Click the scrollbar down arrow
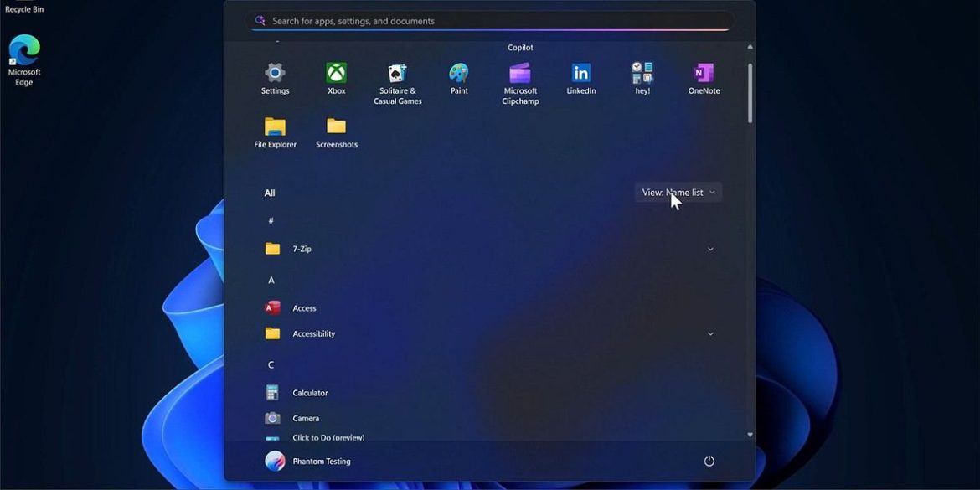This screenshot has width=980, height=490. pos(750,435)
